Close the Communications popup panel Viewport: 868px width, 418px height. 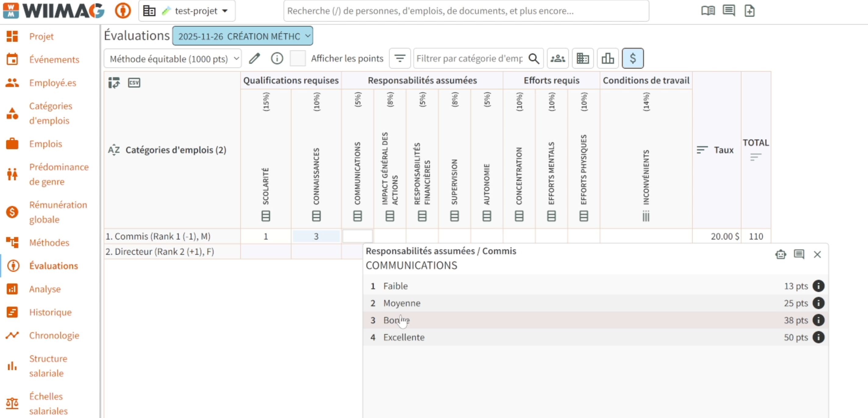pos(817,254)
